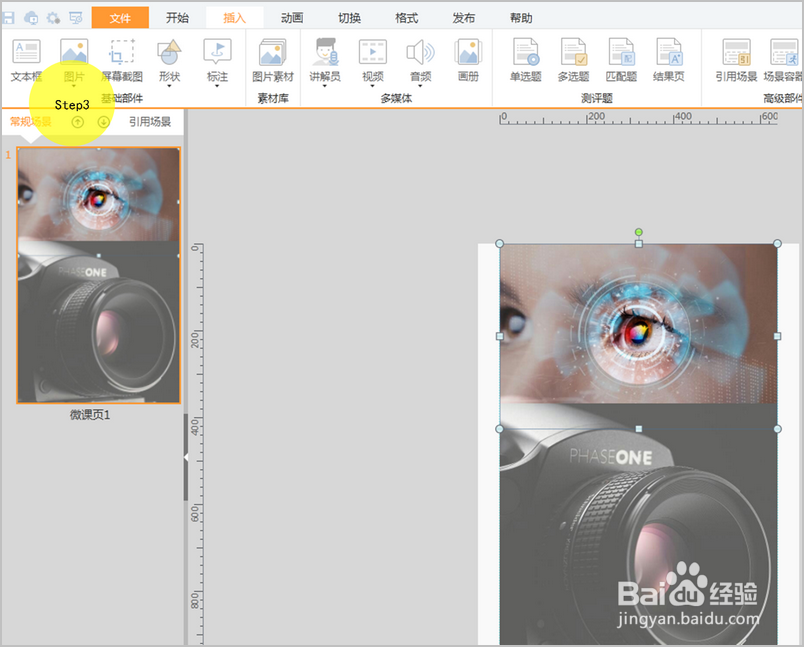Move scene down with arrow icon
This screenshot has width=804, height=647.
(104, 122)
